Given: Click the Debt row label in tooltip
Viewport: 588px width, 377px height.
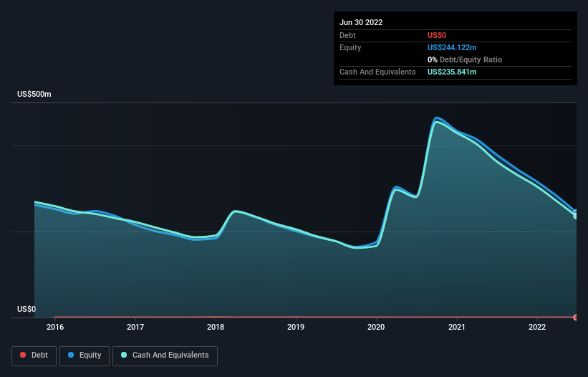Looking at the screenshot, I should (x=347, y=35).
